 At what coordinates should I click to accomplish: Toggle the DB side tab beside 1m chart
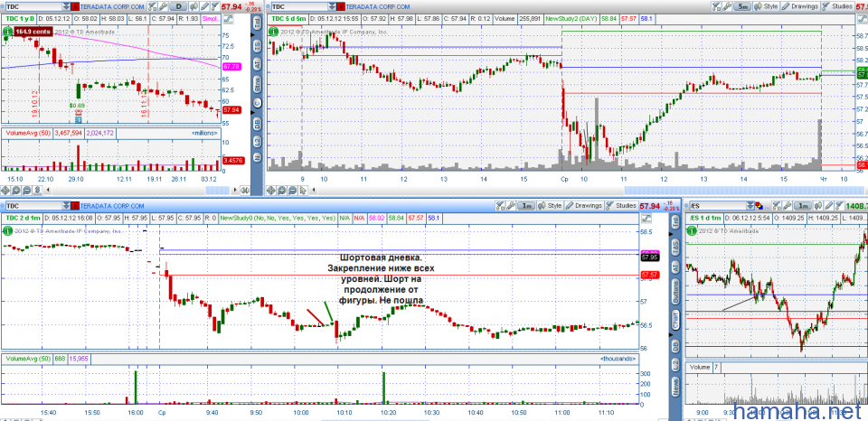click(675, 347)
